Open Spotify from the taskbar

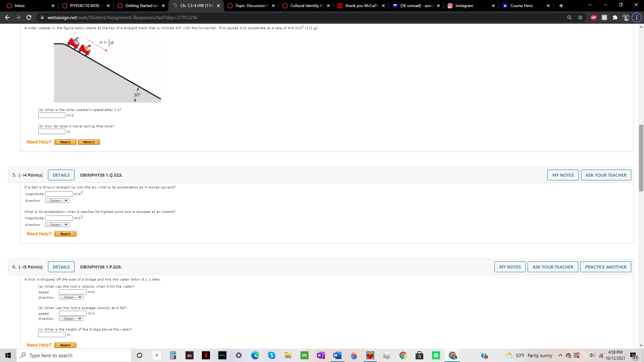[436, 355]
